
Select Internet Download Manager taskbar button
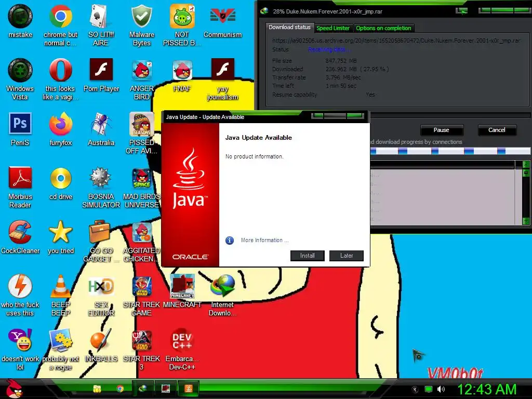[x=142, y=389]
